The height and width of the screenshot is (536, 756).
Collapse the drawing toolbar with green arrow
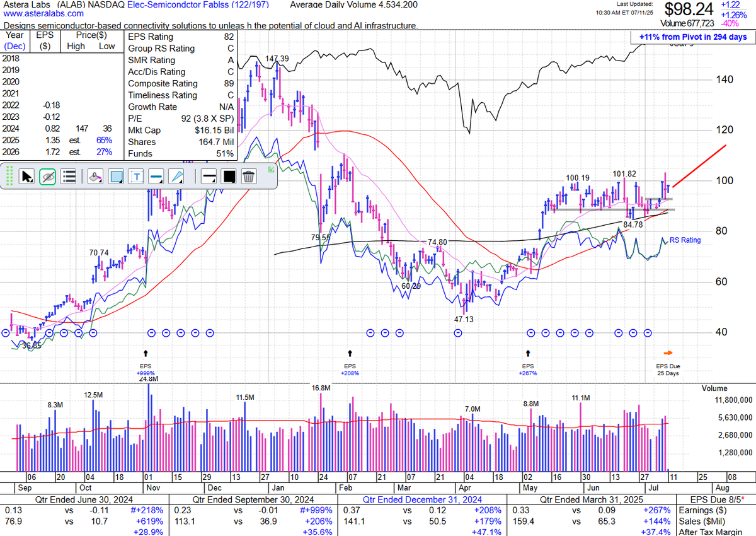271,169
